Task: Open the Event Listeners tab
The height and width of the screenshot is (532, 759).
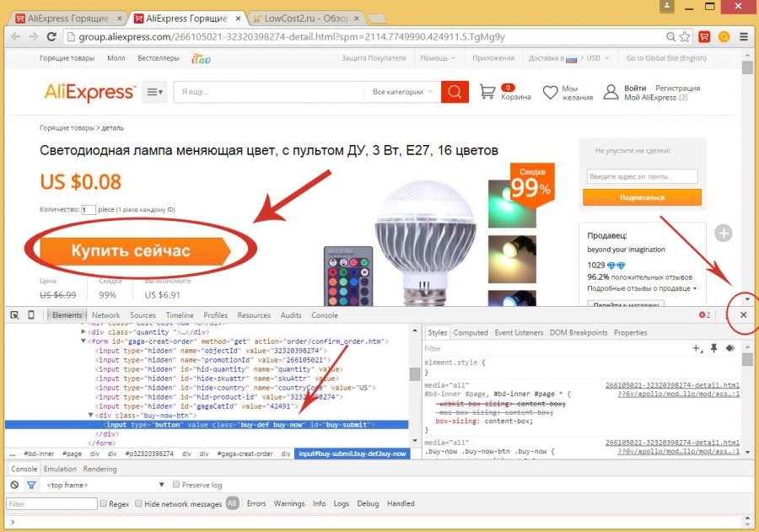Action: 519,332
